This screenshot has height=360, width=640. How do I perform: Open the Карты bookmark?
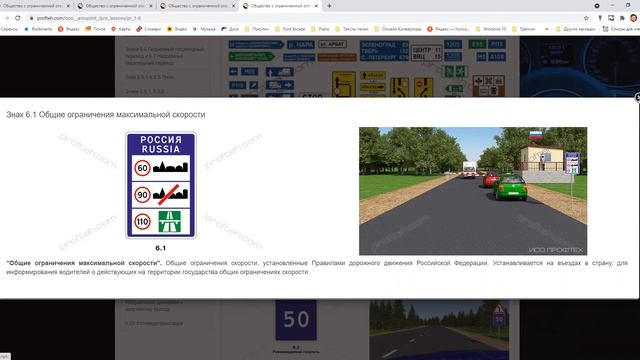click(121, 29)
